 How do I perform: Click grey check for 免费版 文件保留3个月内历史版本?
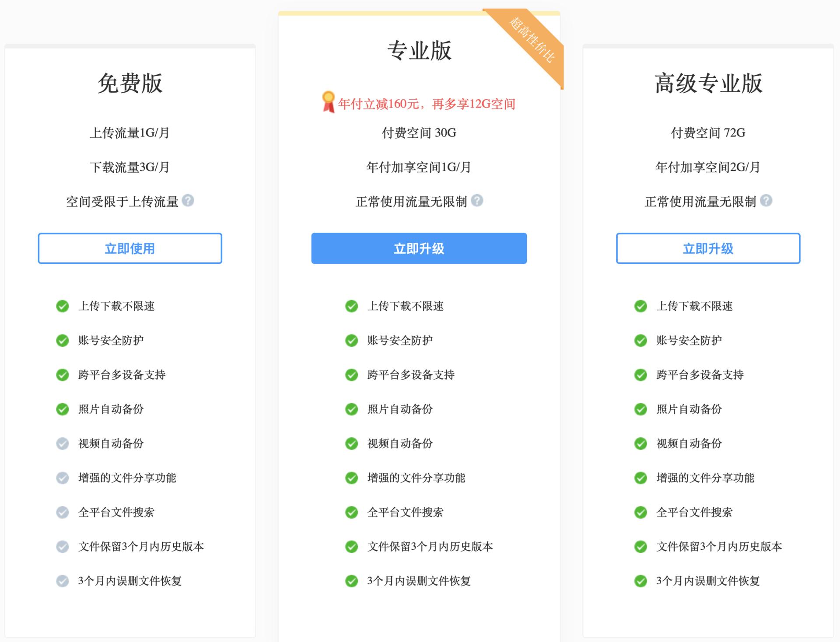63,546
